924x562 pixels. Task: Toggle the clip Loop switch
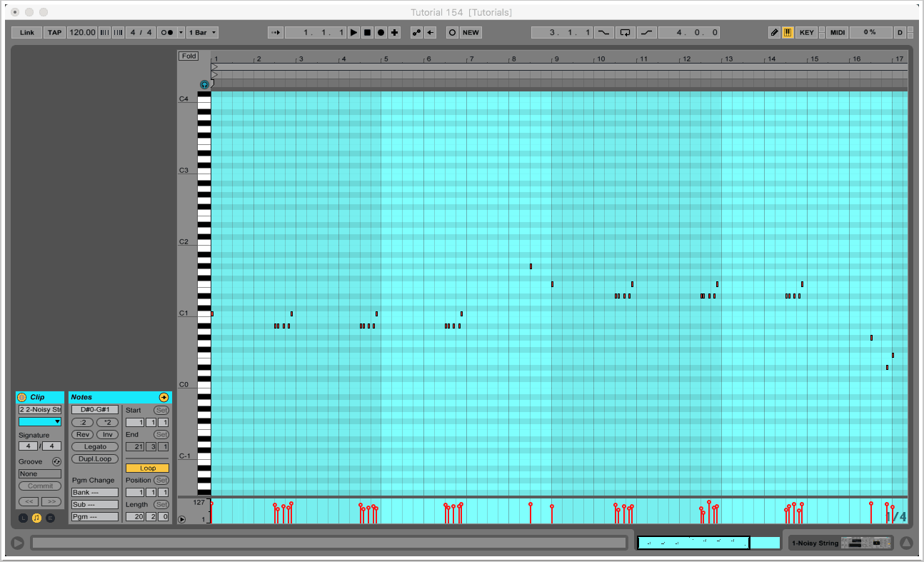(x=147, y=468)
